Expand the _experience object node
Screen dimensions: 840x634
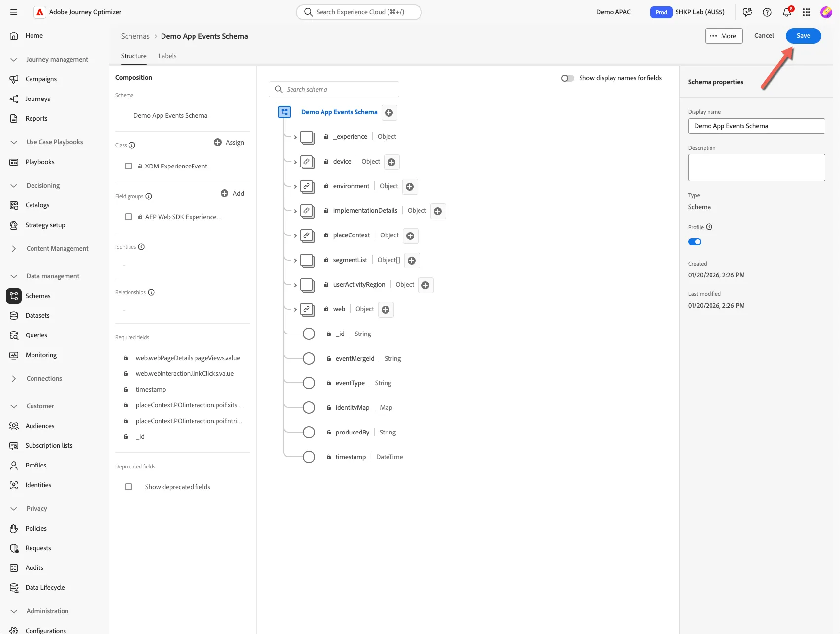click(x=295, y=137)
